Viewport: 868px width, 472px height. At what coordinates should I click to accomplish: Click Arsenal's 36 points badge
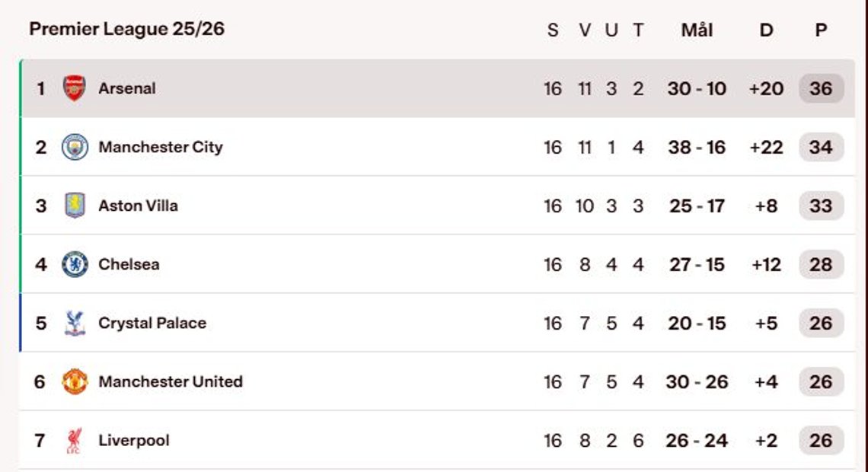tap(821, 88)
